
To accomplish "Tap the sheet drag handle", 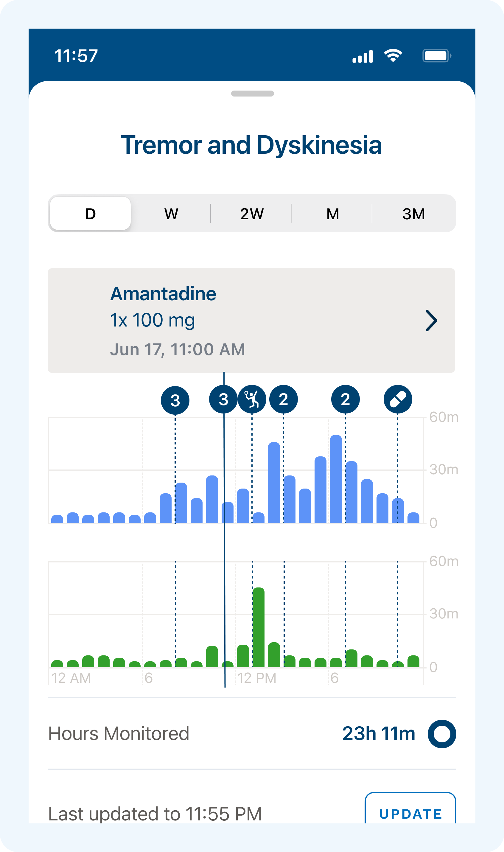I will point(252,93).
